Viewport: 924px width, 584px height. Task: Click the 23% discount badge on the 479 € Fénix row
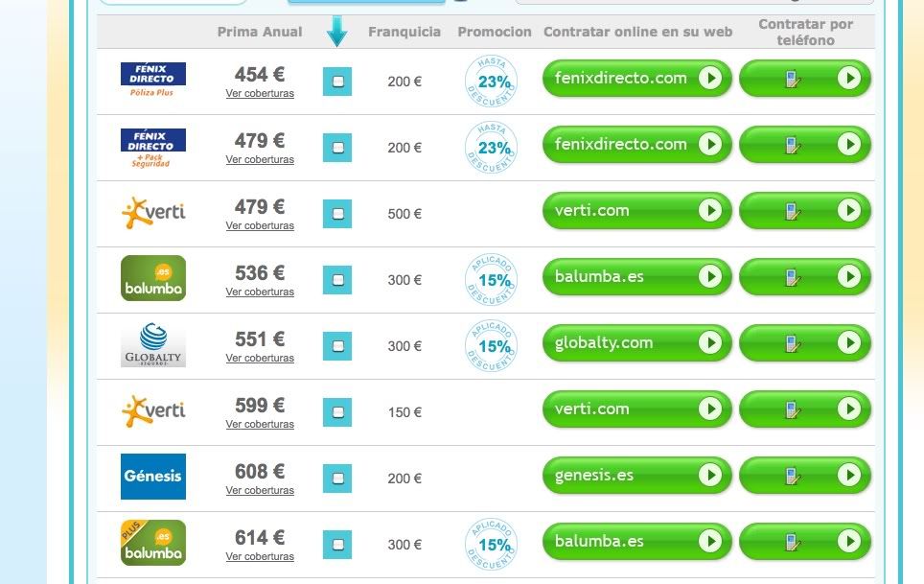[x=491, y=148]
